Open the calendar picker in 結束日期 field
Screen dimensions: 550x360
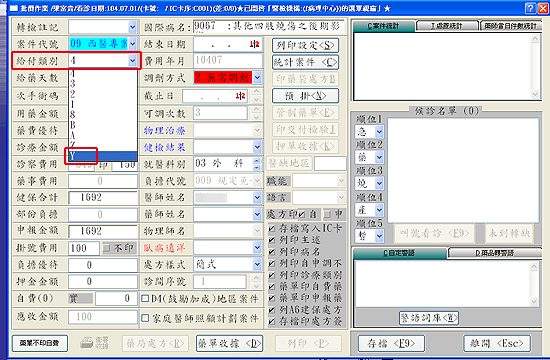click(255, 44)
